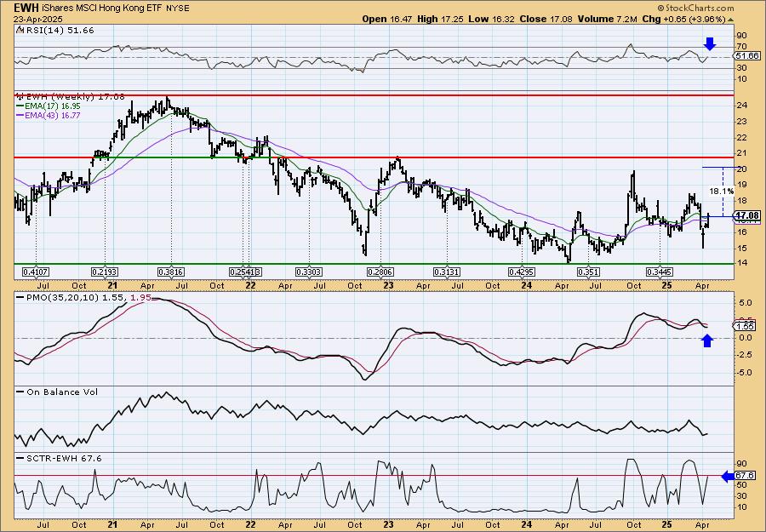Screen dimensions: 766x532
Task: Click the EWH ticker symbol in the header
Action: pos(26,8)
